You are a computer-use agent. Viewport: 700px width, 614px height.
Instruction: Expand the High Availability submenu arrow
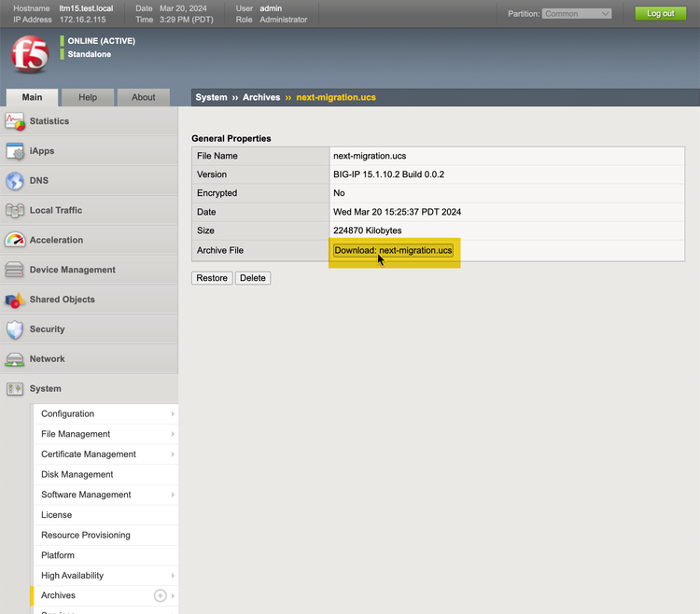click(x=173, y=576)
